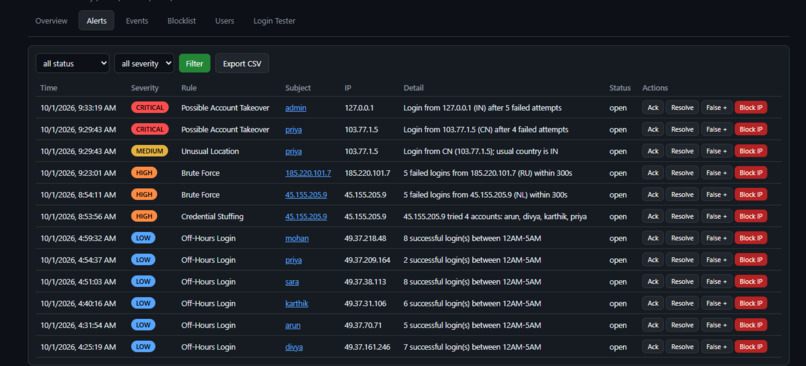Select the Detail column header

coord(413,88)
